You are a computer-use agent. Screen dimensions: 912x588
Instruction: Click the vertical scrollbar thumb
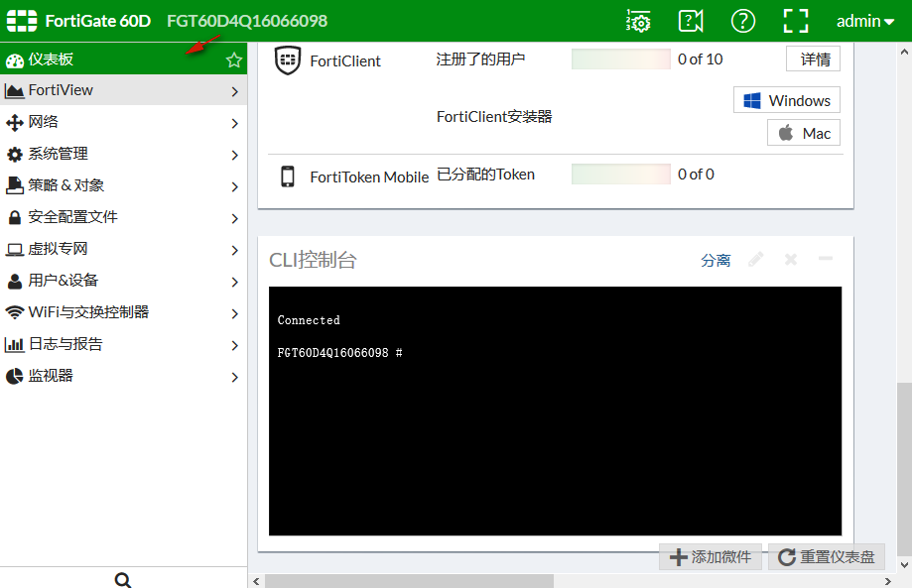tap(904, 469)
